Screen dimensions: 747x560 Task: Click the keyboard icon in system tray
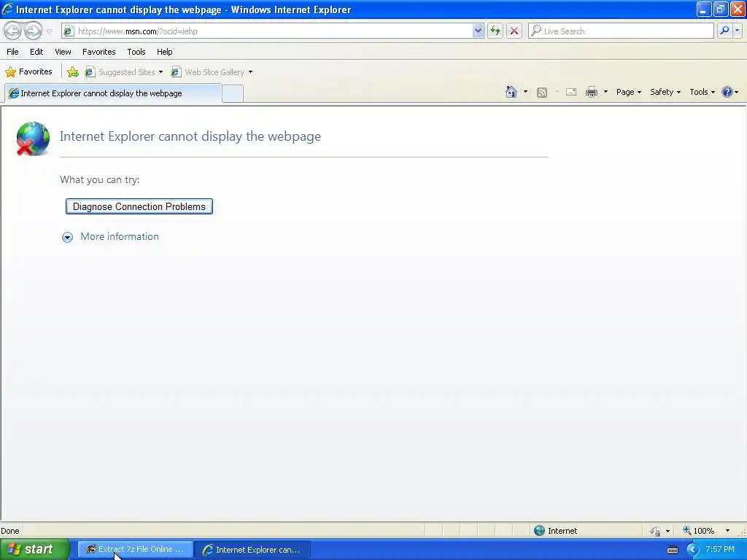click(x=673, y=550)
